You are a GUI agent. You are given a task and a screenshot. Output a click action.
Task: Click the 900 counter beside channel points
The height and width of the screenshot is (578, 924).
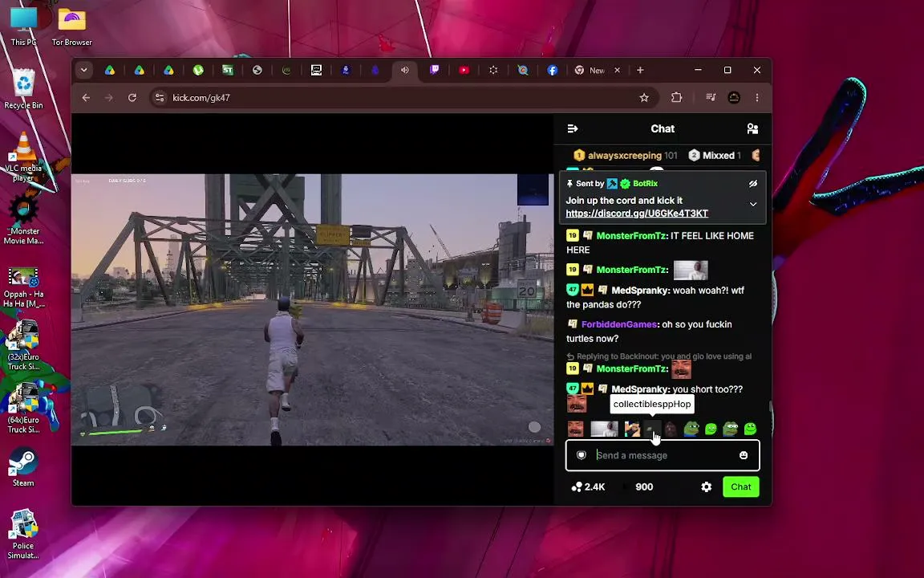tap(644, 486)
